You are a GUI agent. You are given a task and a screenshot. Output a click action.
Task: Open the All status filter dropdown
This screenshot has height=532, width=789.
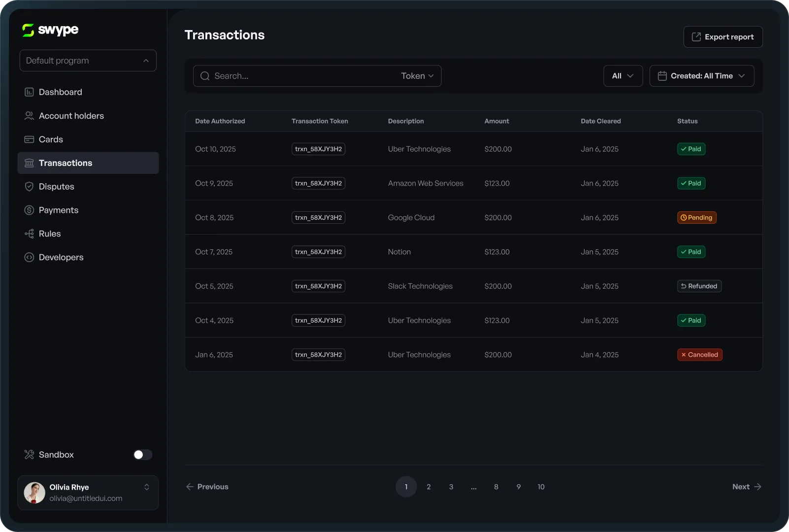click(623, 76)
